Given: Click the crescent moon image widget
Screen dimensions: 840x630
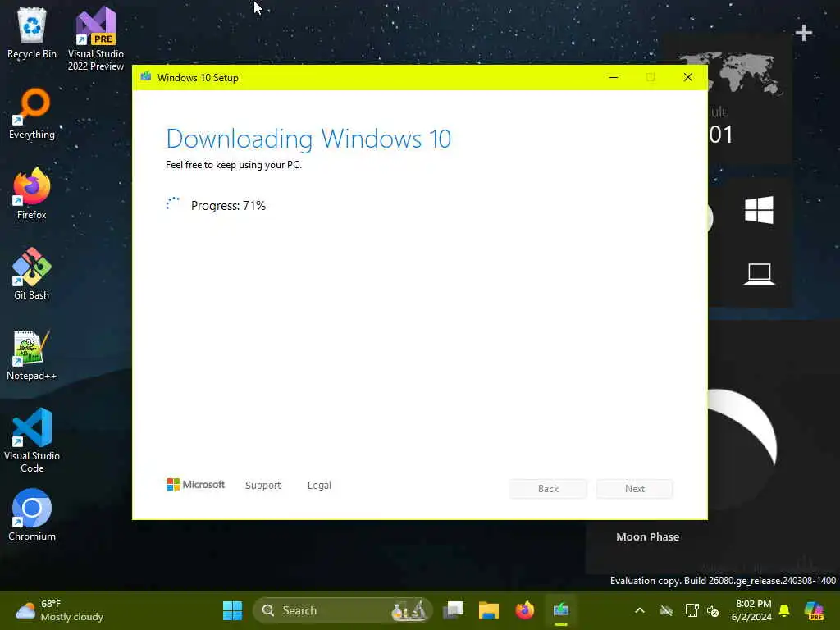Looking at the screenshot, I should (743, 426).
